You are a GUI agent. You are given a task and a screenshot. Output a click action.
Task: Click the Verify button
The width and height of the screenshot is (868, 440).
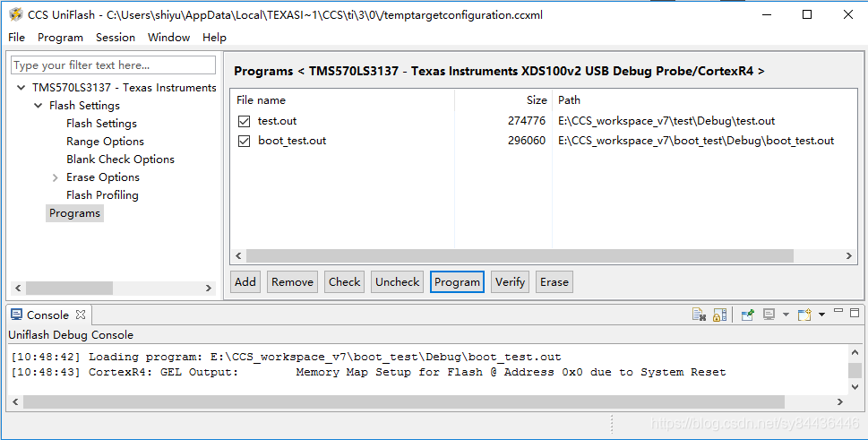point(510,281)
